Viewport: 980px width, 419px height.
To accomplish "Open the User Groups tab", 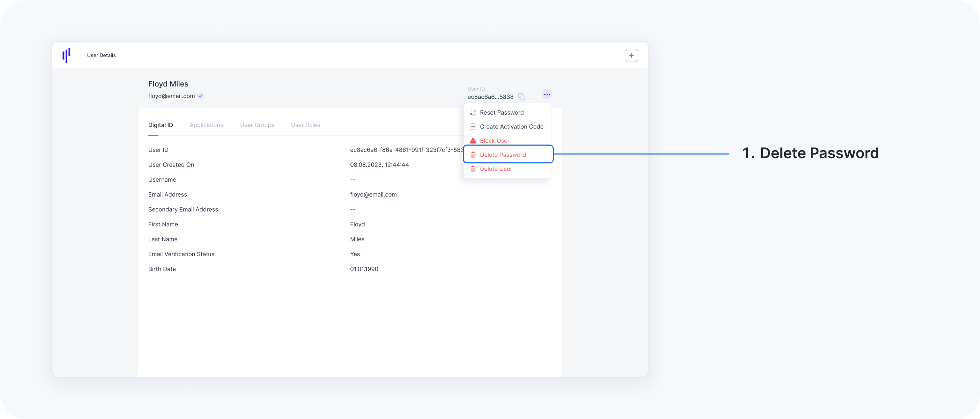I will coord(257,125).
